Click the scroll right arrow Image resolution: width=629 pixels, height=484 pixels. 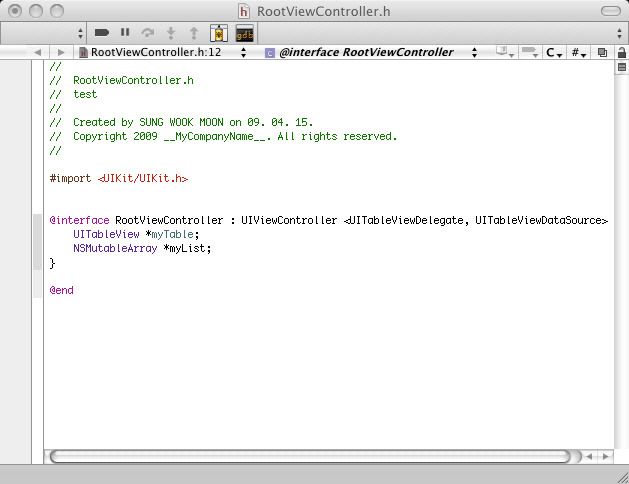click(x=605, y=456)
